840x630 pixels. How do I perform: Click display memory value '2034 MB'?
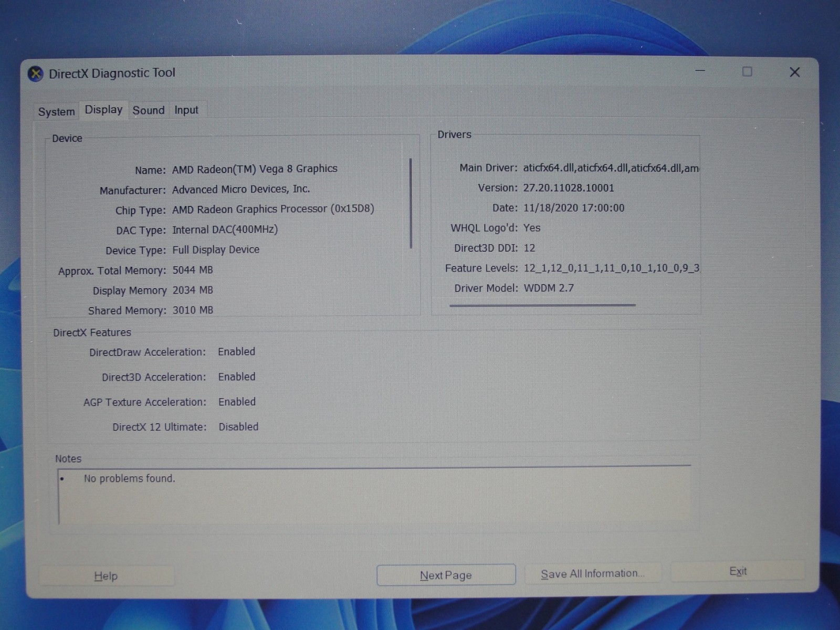coord(193,290)
